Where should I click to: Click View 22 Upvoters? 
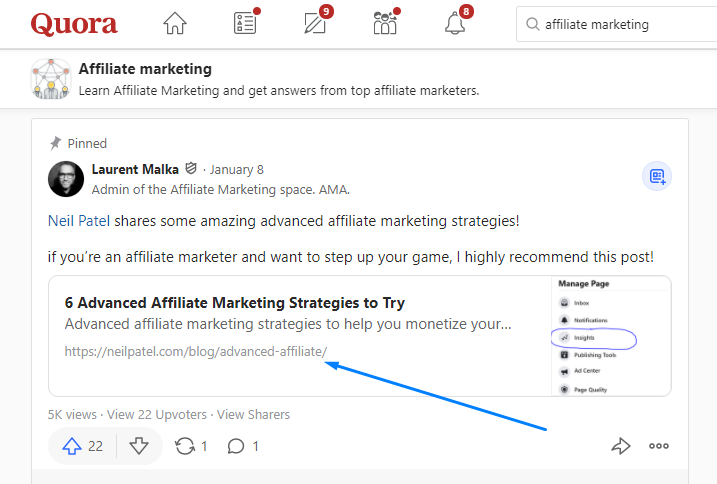(157, 414)
